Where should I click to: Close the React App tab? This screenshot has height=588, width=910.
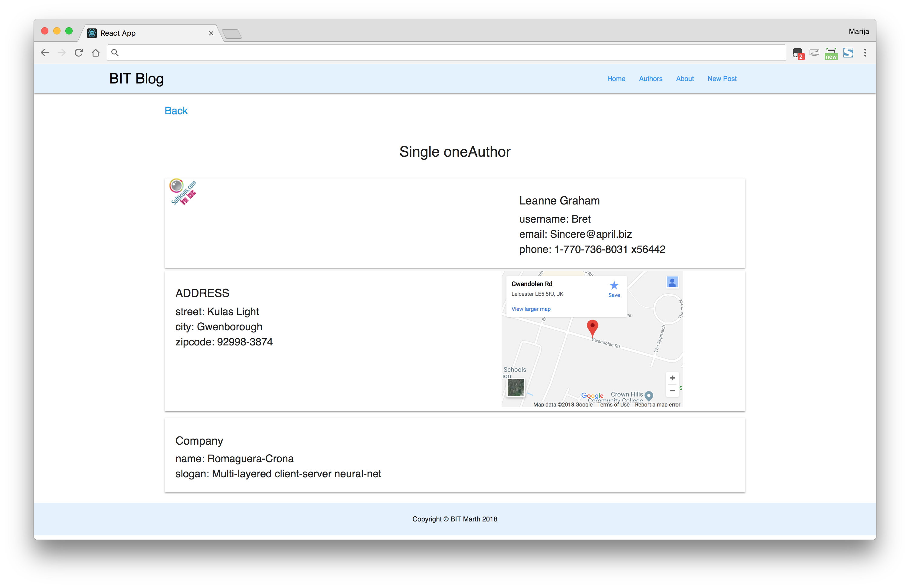coord(211,33)
